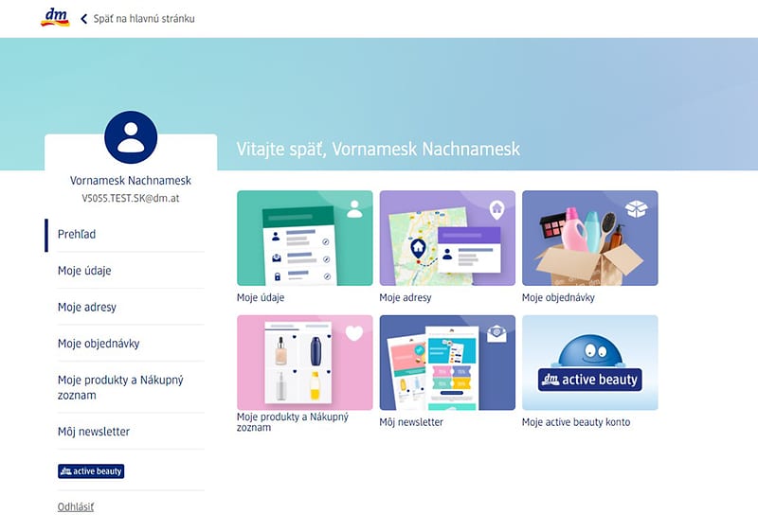Image resolution: width=758 pixels, height=532 pixels.
Task: Click the box icon on Moje objednávky tile
Action: pyautogui.click(x=638, y=208)
